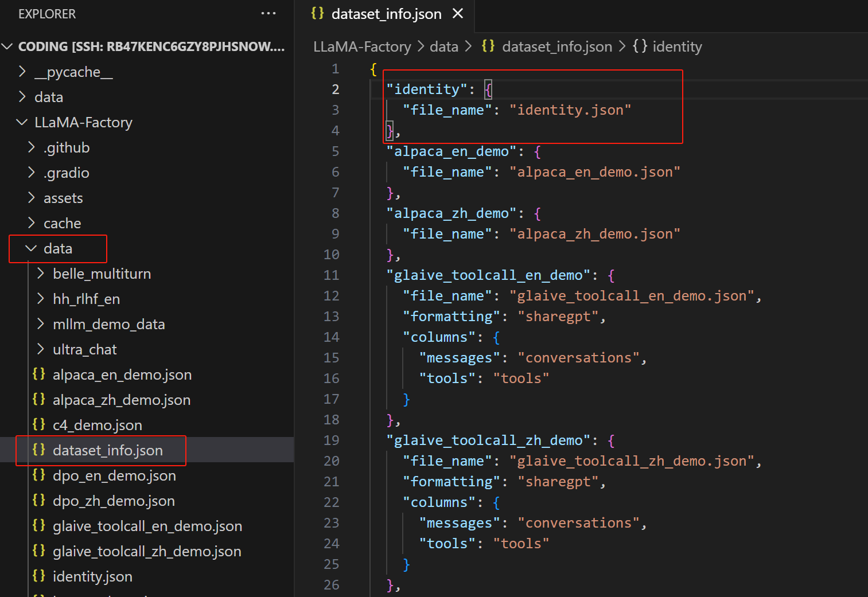Click the "tools" key on line 24
The width and height of the screenshot is (868, 597).
coord(447,544)
